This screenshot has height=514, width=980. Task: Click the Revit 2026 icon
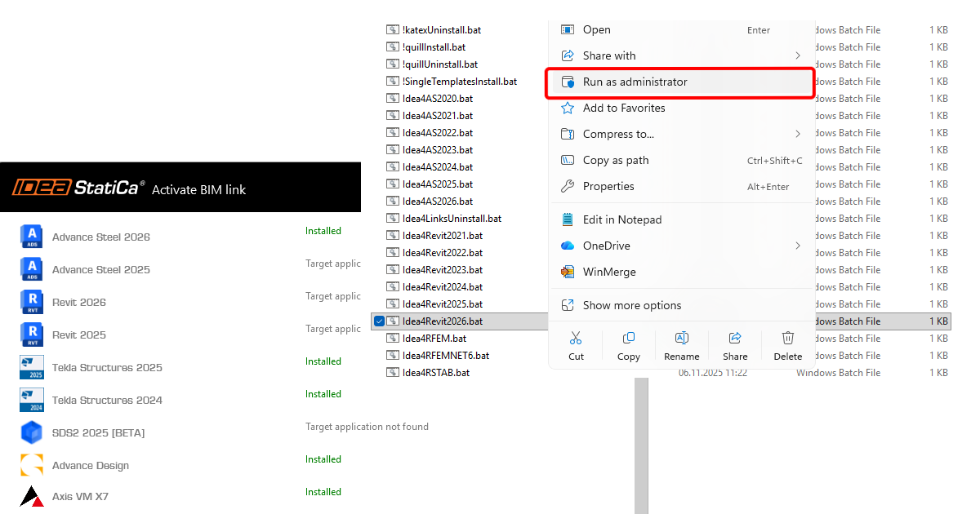[32, 302]
